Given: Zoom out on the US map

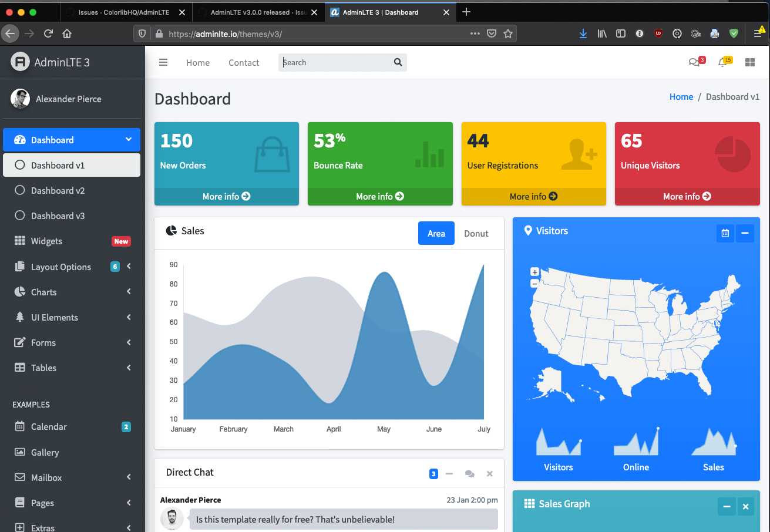Looking at the screenshot, I should click(534, 283).
